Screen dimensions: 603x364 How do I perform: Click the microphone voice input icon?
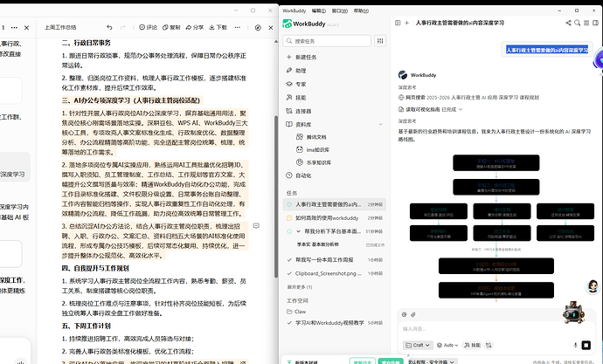click(x=576, y=345)
